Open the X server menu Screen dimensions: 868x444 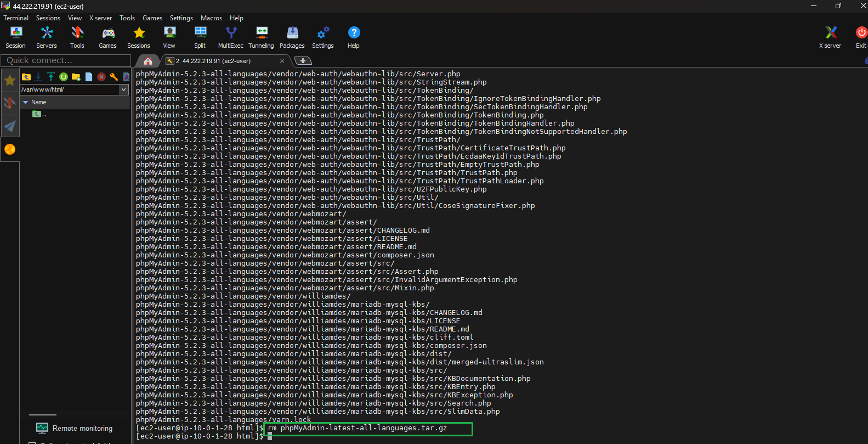[101, 18]
